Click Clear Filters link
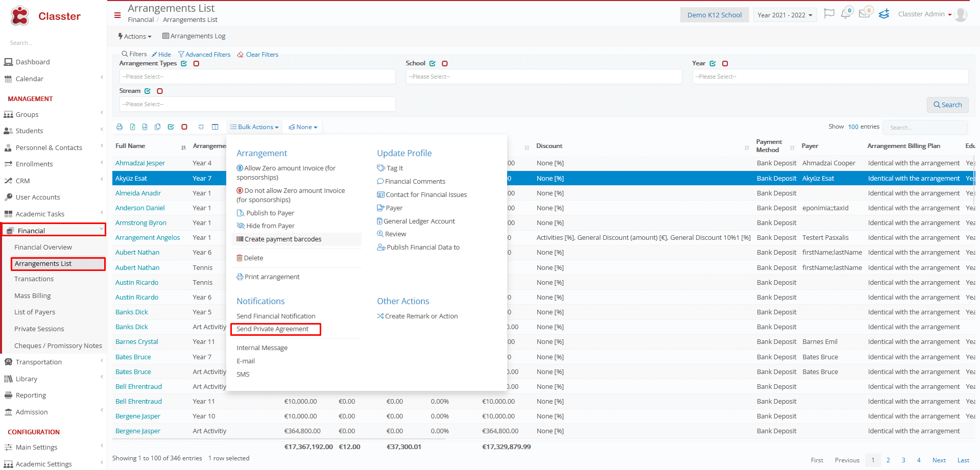This screenshot has width=980, height=470. pos(258,55)
